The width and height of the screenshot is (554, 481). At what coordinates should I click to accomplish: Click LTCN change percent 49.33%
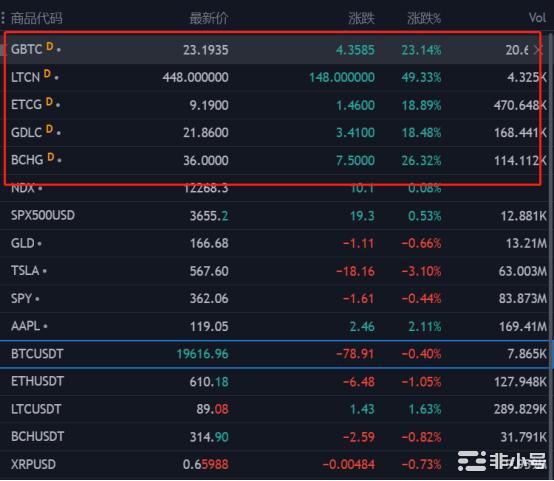tap(422, 77)
